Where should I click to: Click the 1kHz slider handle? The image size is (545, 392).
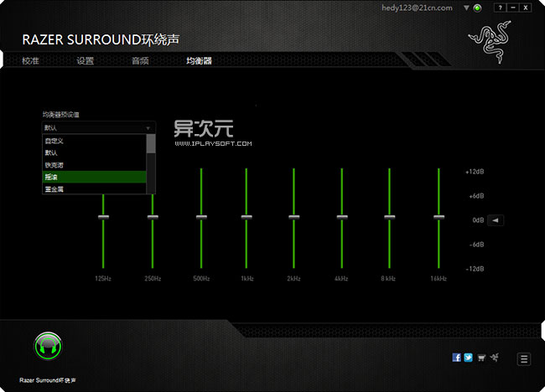[247, 217]
